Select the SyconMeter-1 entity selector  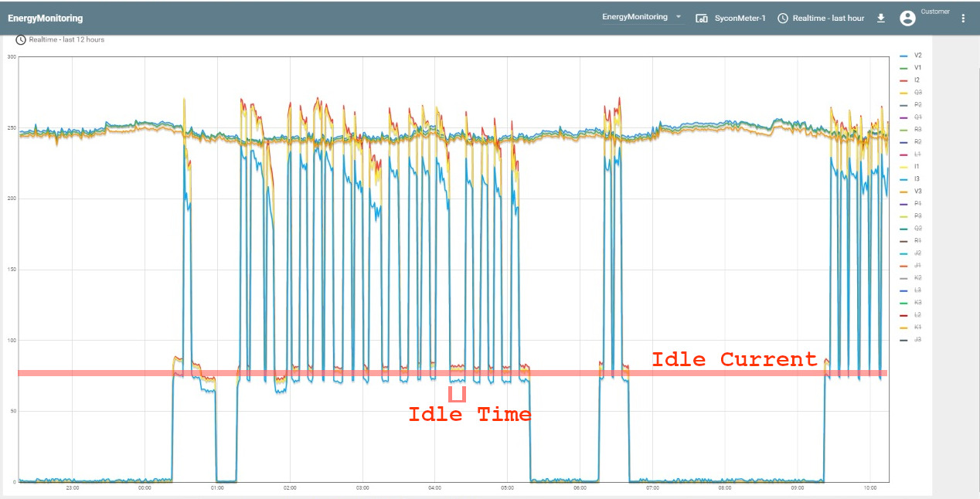click(740, 18)
